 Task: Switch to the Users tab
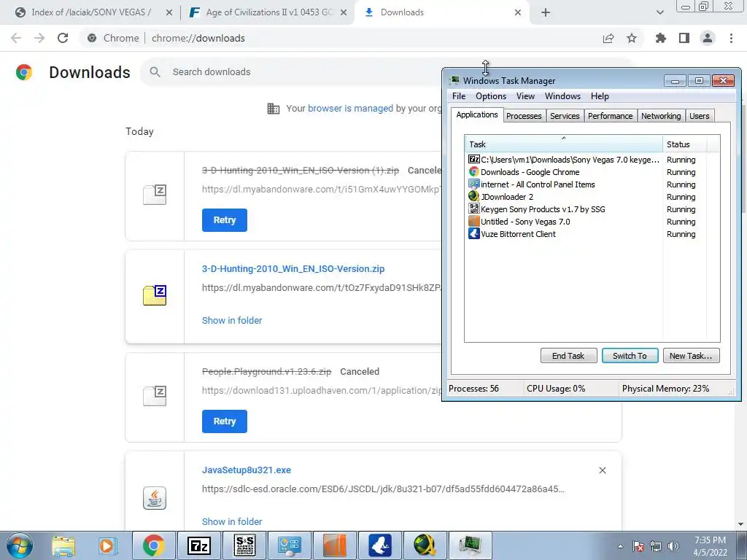tap(699, 116)
